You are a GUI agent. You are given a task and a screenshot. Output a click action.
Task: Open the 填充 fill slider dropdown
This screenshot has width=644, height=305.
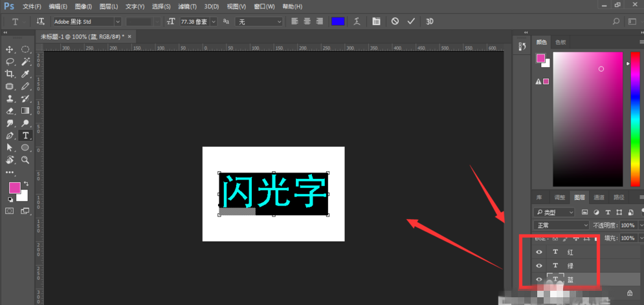tap(641, 238)
